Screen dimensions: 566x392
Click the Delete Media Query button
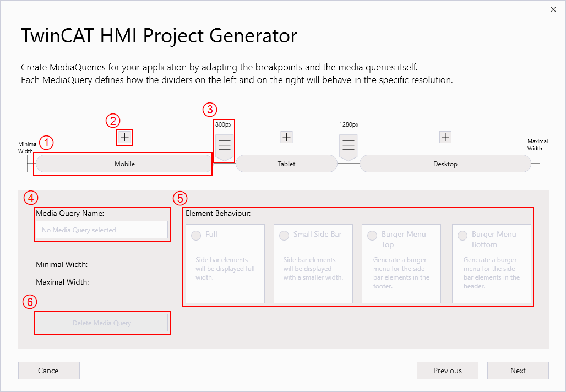point(102,323)
